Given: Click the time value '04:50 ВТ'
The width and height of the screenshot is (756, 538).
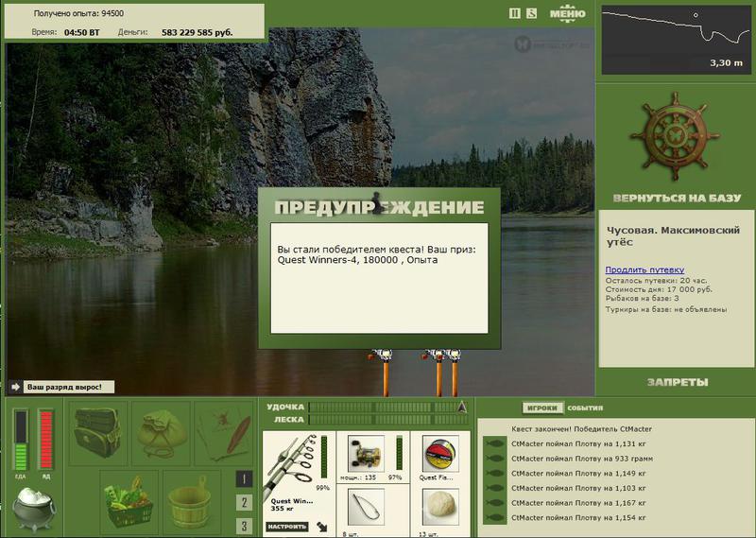Looking at the screenshot, I should tap(82, 32).
